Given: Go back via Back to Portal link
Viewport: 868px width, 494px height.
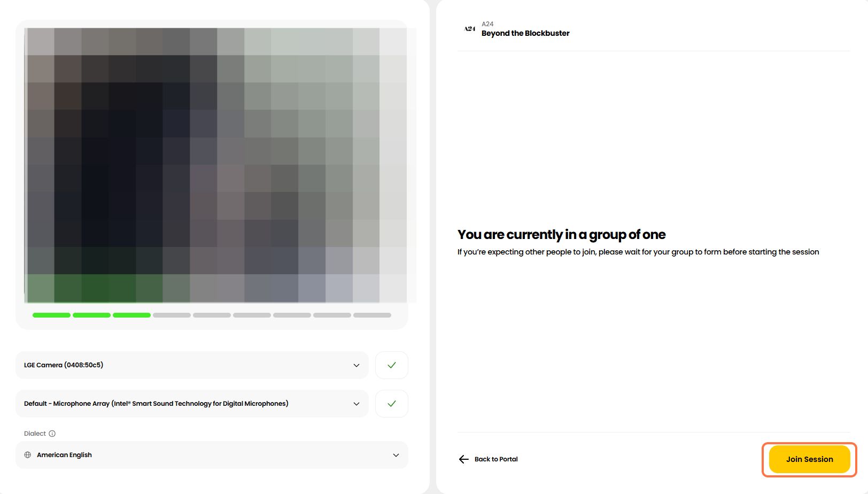Looking at the screenshot, I should click(x=488, y=459).
